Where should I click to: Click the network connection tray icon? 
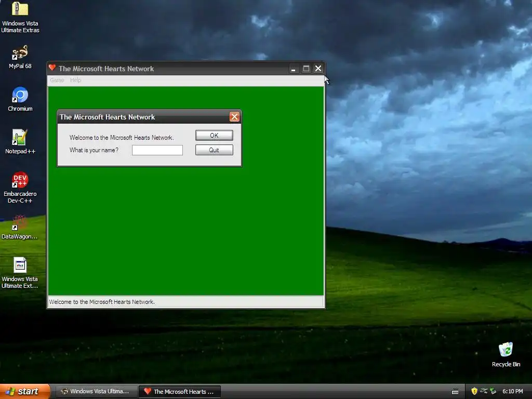pos(484,391)
